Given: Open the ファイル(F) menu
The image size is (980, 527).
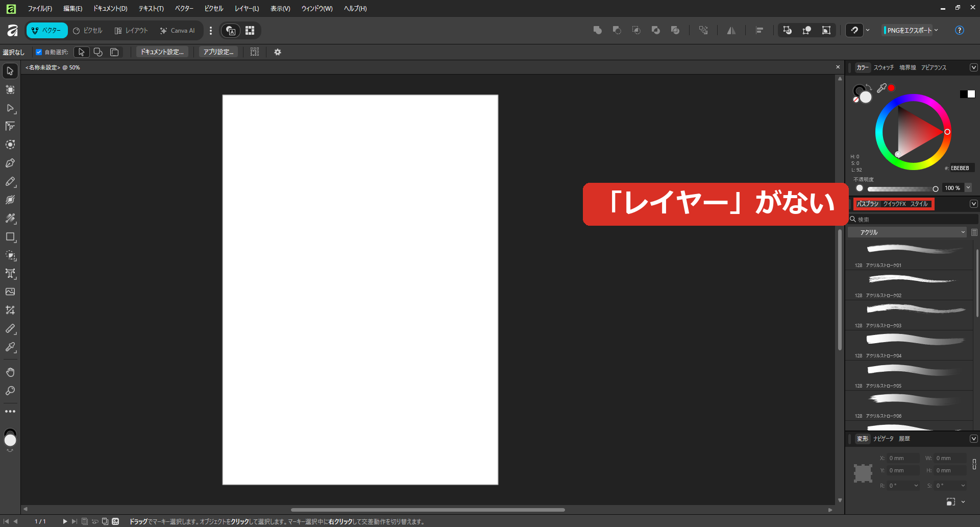Looking at the screenshot, I should [40, 9].
